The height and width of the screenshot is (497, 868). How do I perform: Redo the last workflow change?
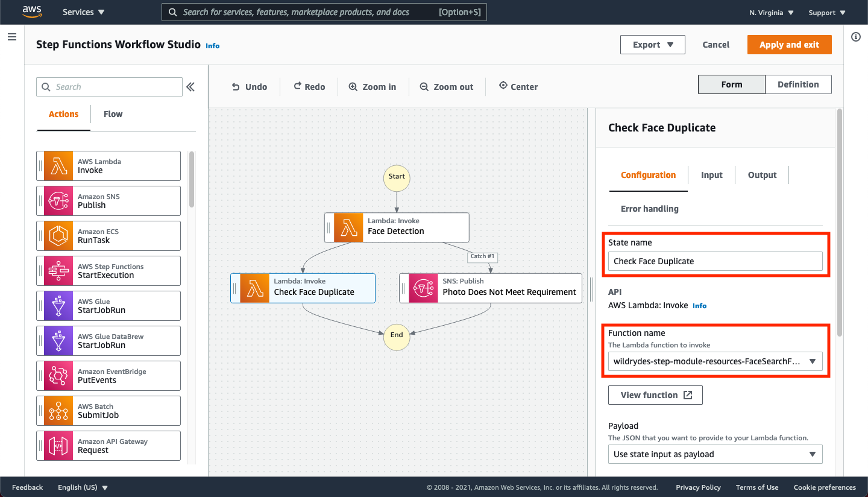309,87
